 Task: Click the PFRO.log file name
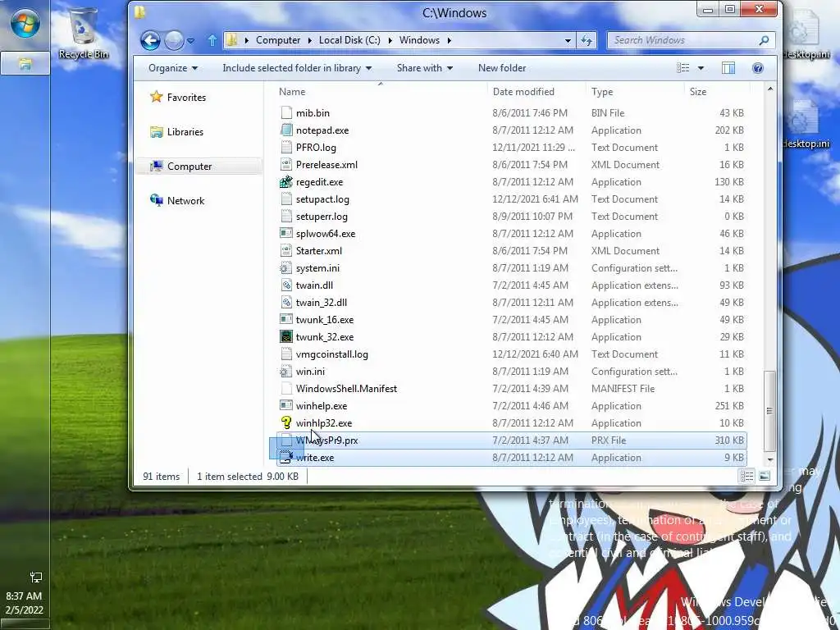(x=316, y=148)
